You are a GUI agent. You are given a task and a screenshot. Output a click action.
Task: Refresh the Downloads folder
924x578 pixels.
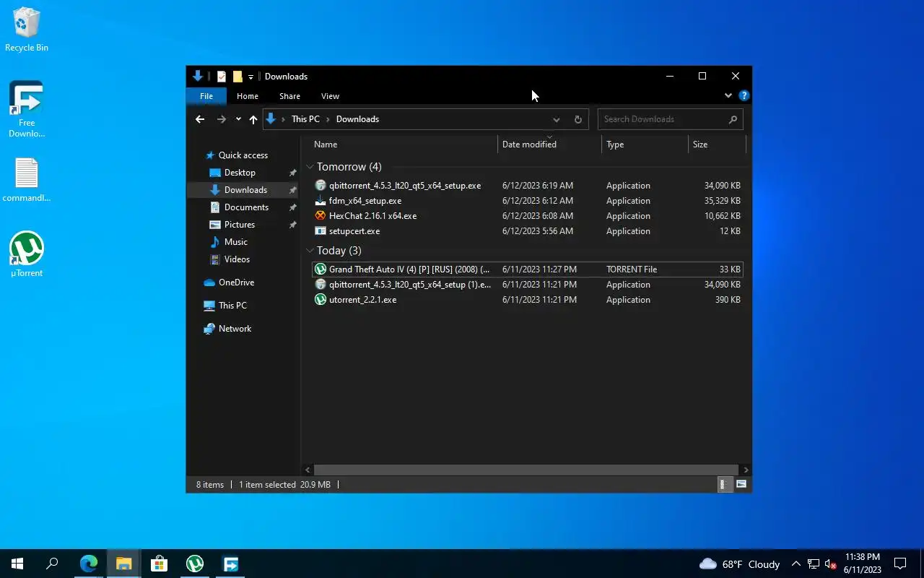[577, 119]
